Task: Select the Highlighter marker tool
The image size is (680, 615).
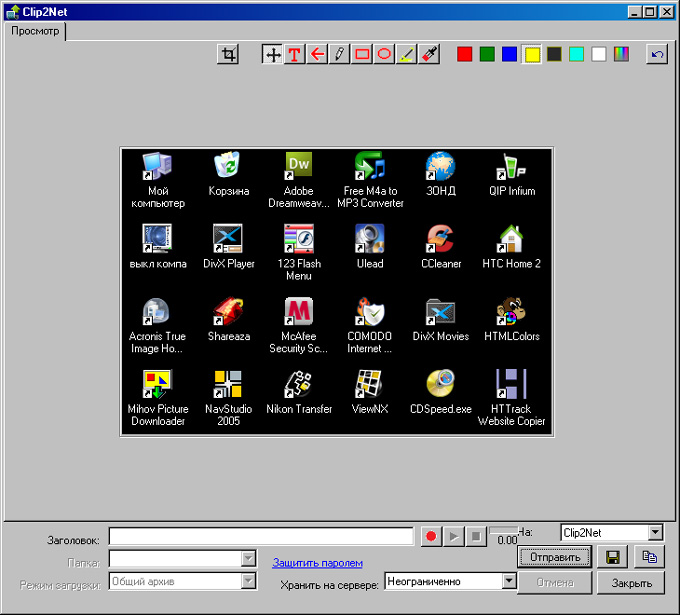Action: tap(407, 55)
